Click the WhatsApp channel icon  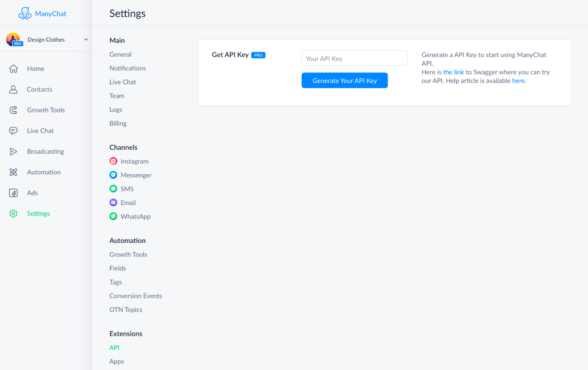coord(113,216)
